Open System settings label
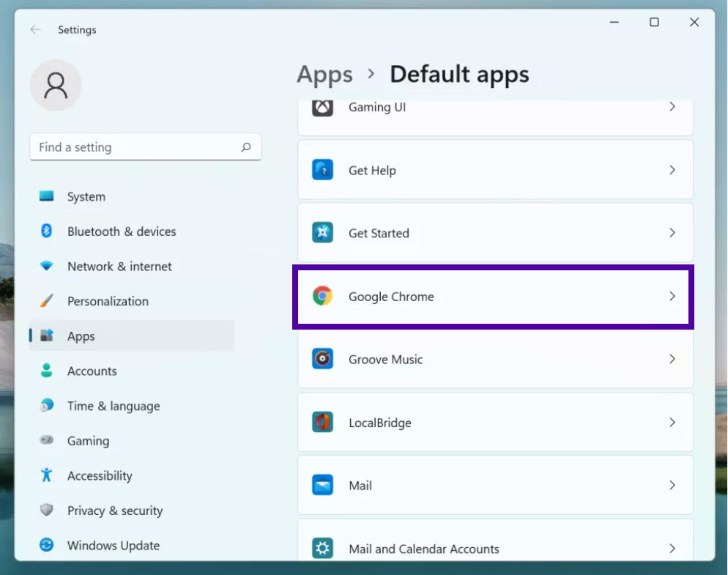 pyautogui.click(x=86, y=197)
